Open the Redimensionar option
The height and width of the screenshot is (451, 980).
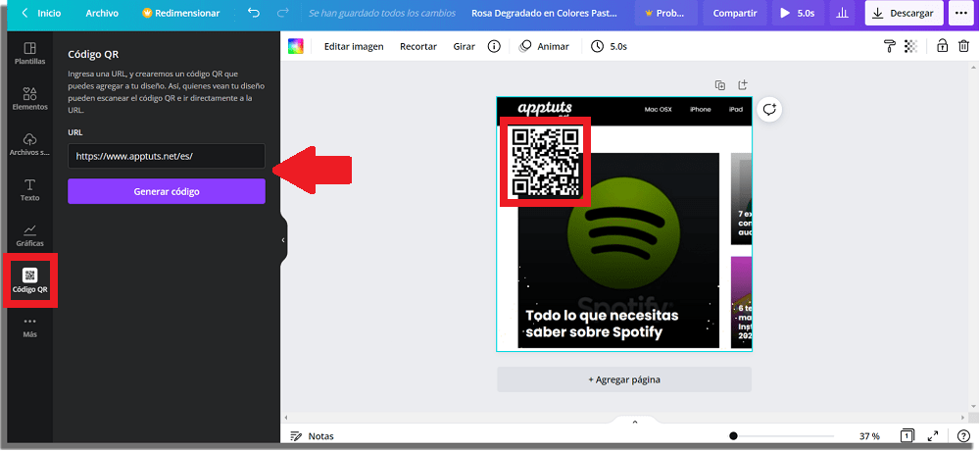coord(181,13)
